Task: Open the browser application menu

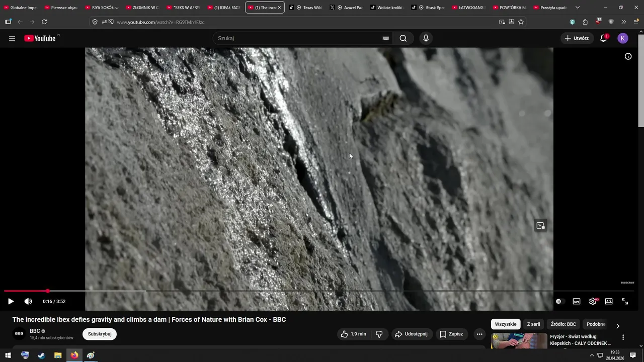Action: 636,22
